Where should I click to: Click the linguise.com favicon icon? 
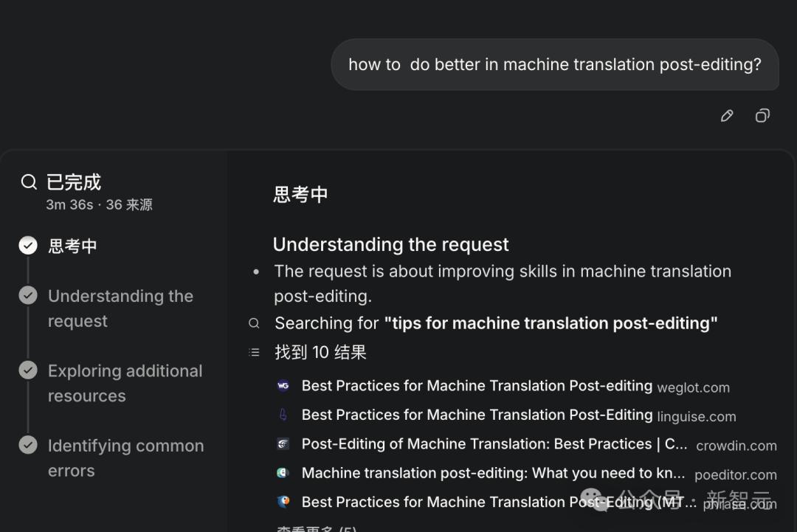(x=283, y=415)
